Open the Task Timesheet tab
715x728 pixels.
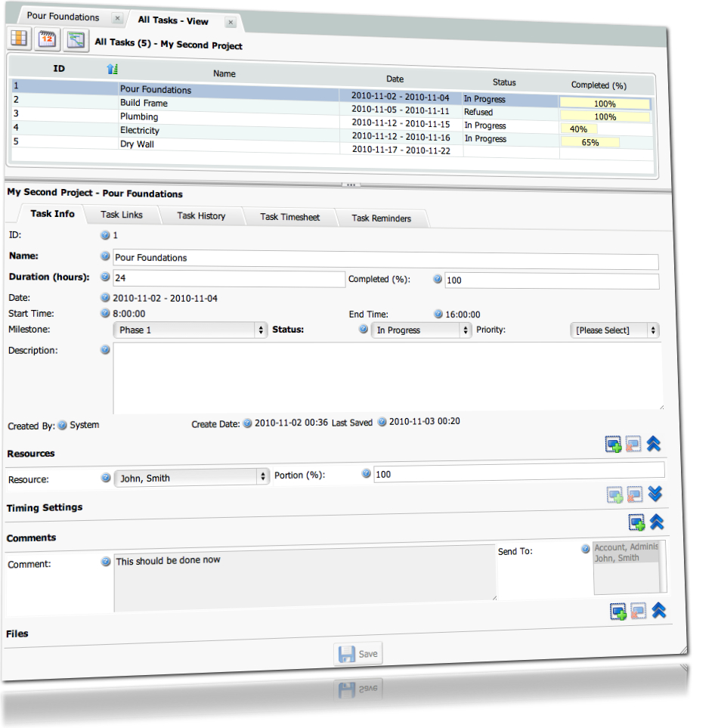pyautogui.click(x=290, y=217)
